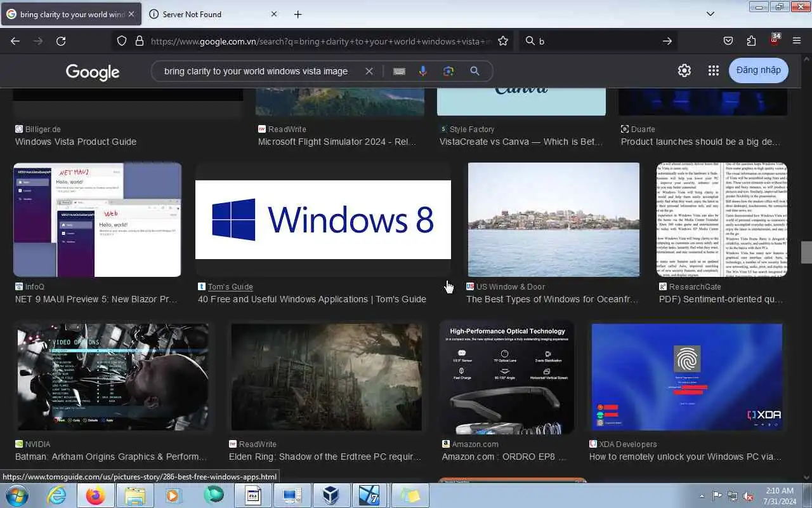This screenshot has width=812, height=508.
Task: Open 'Windows Vista Product Guide' result
Action: pos(75,142)
